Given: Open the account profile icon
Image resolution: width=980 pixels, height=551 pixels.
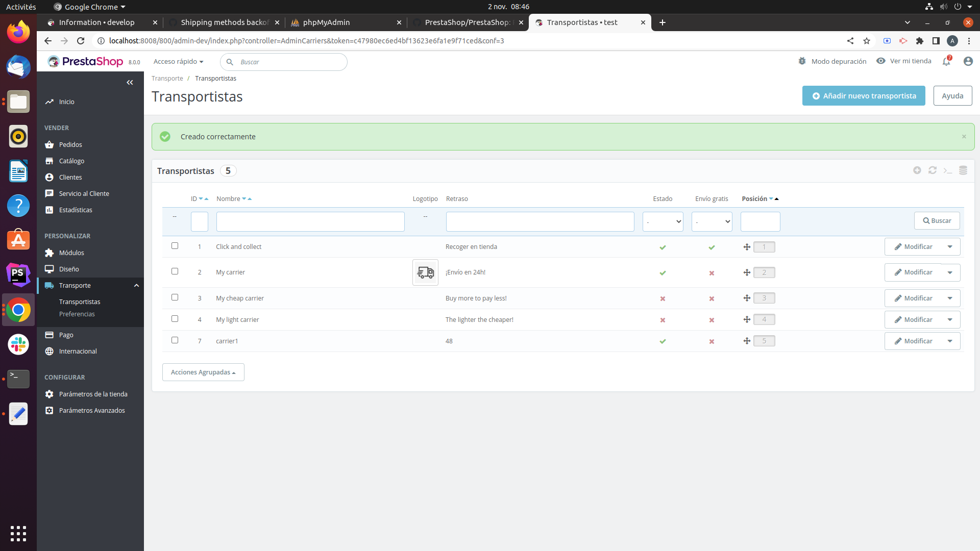Looking at the screenshot, I should point(968,61).
